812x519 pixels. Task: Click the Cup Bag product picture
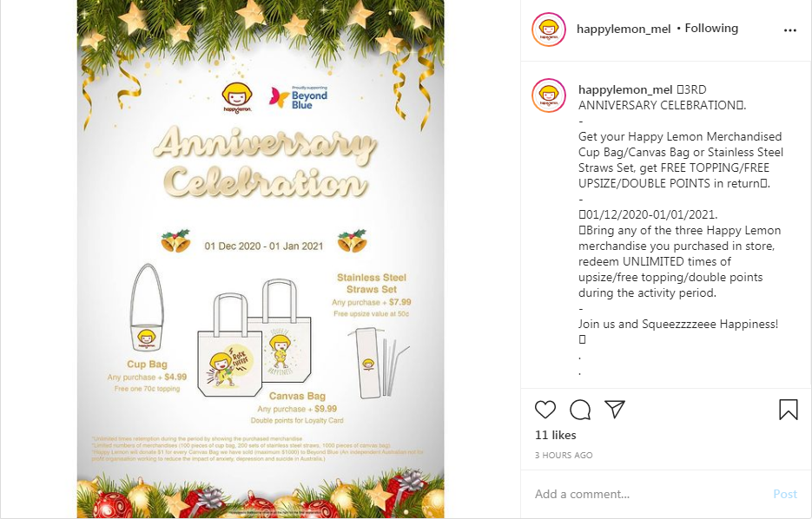[147, 308]
